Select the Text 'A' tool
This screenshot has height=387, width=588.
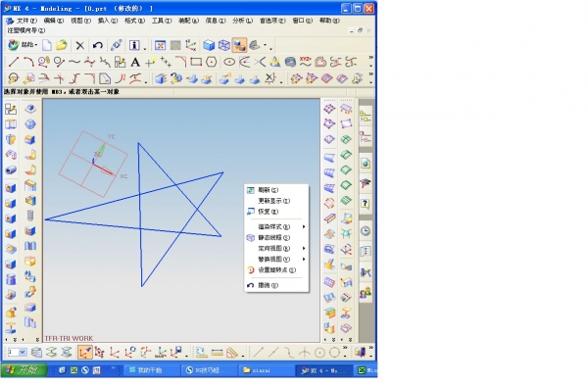[x=135, y=62]
